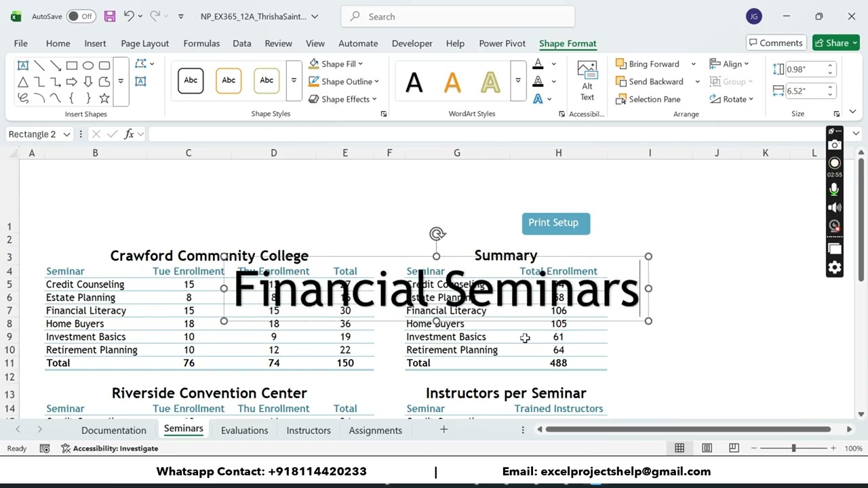Select the Isosceles Triangle shape
Viewport: 868px width, 488px height.
(22, 82)
